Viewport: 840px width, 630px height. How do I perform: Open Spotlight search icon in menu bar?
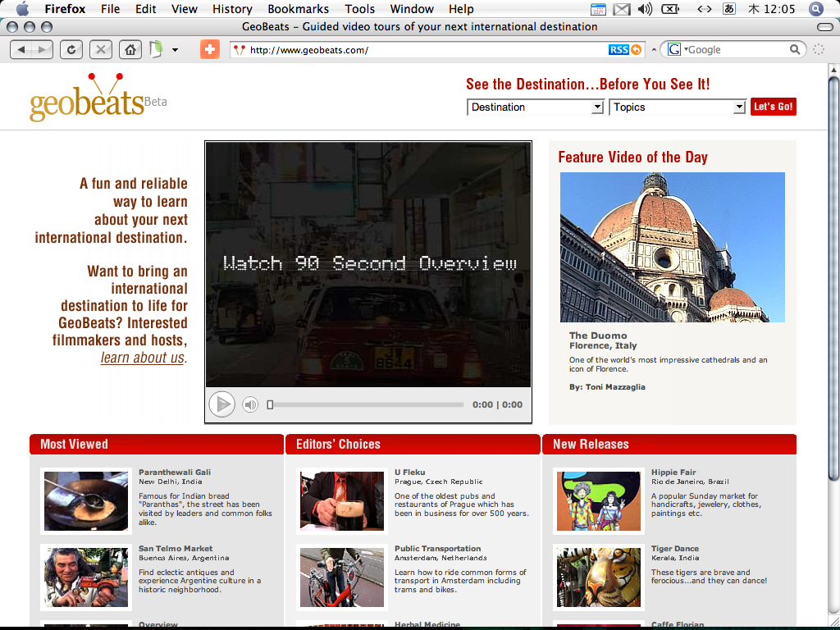(x=816, y=9)
